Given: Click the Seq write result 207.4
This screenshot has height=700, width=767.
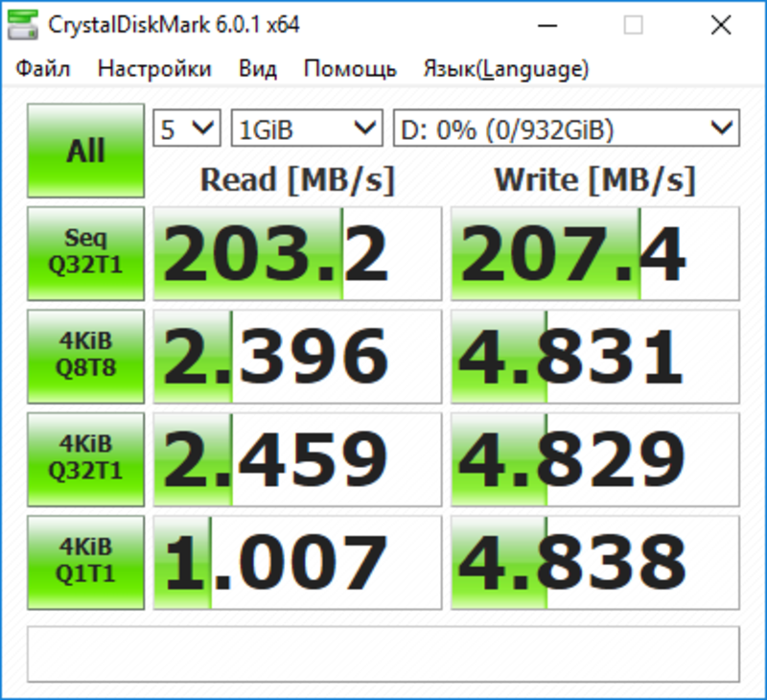Looking at the screenshot, I should coord(594,254).
